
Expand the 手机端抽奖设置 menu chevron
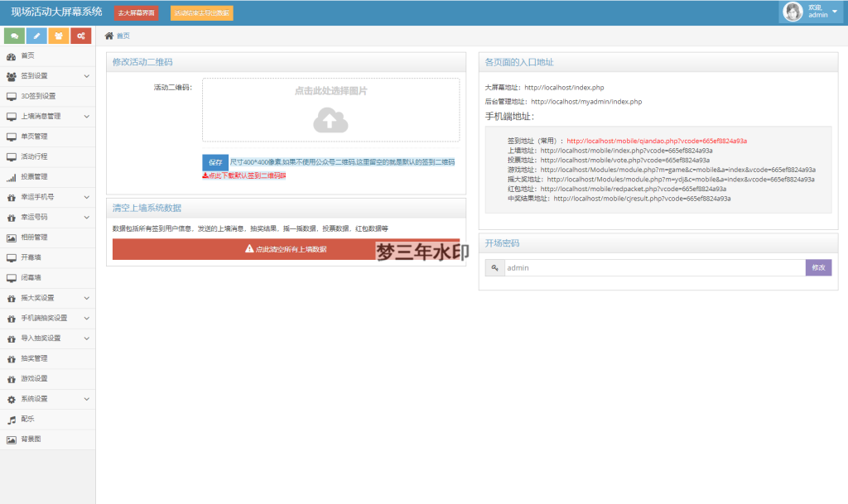point(86,318)
